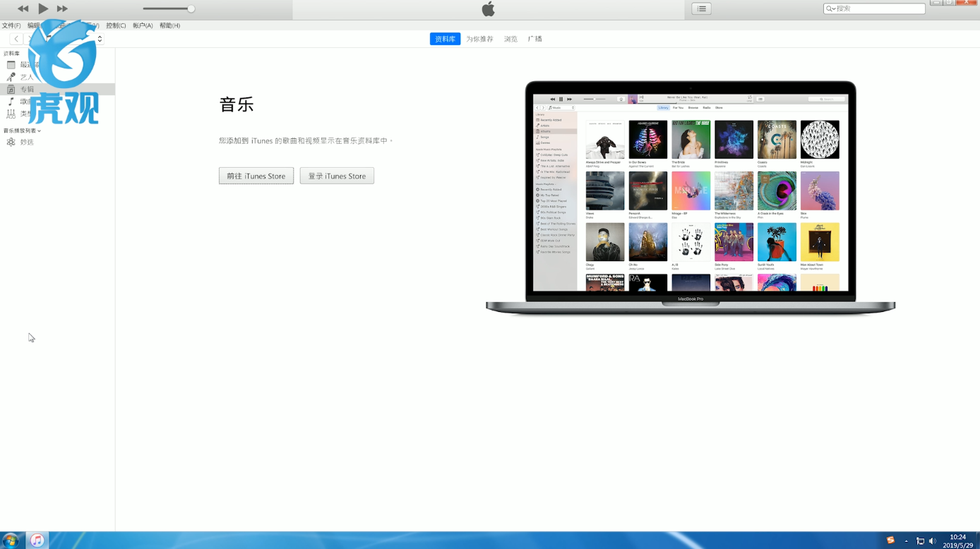Viewport: 980px width, 549px height.
Task: Open the speaker volume tray icon
Action: [x=932, y=541]
